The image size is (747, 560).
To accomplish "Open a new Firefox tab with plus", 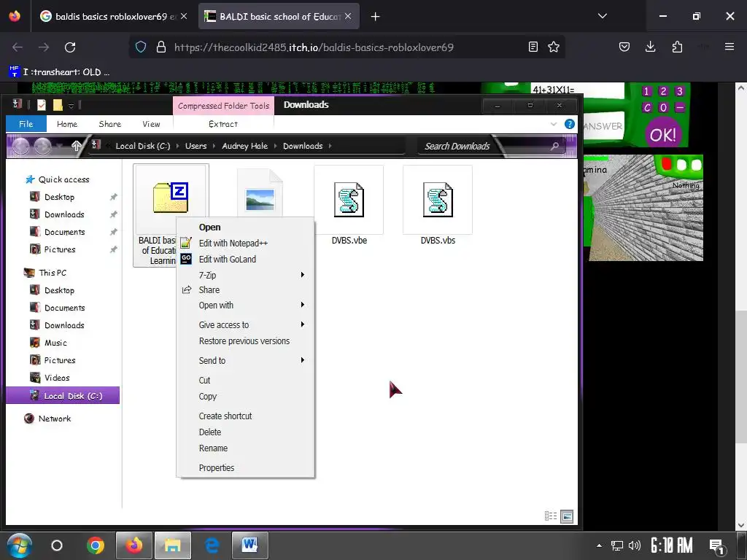I will (x=376, y=17).
